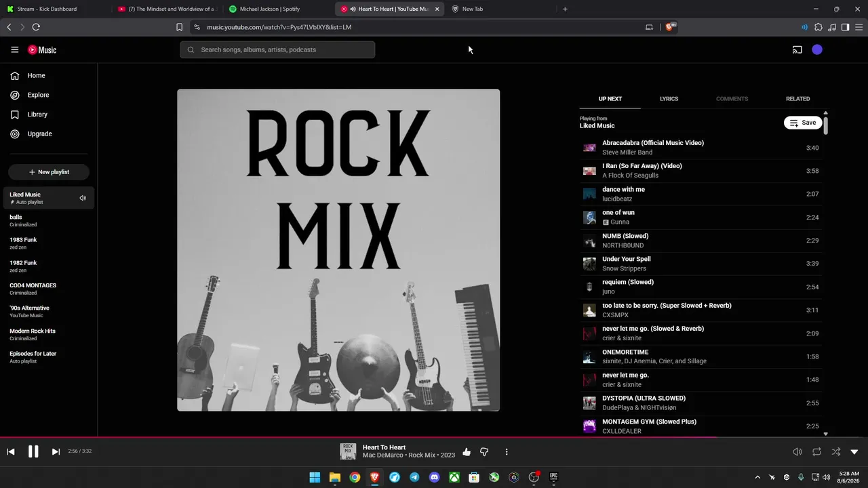The height and width of the screenshot is (488, 868).
Task: Open the Mac DeMarco artist link
Action: (383, 455)
